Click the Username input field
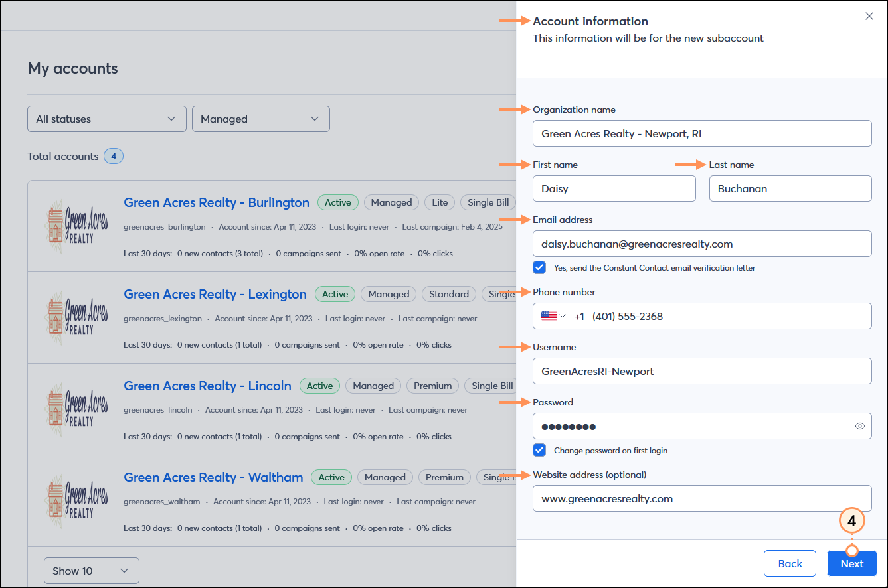This screenshot has width=888, height=588. (x=702, y=372)
